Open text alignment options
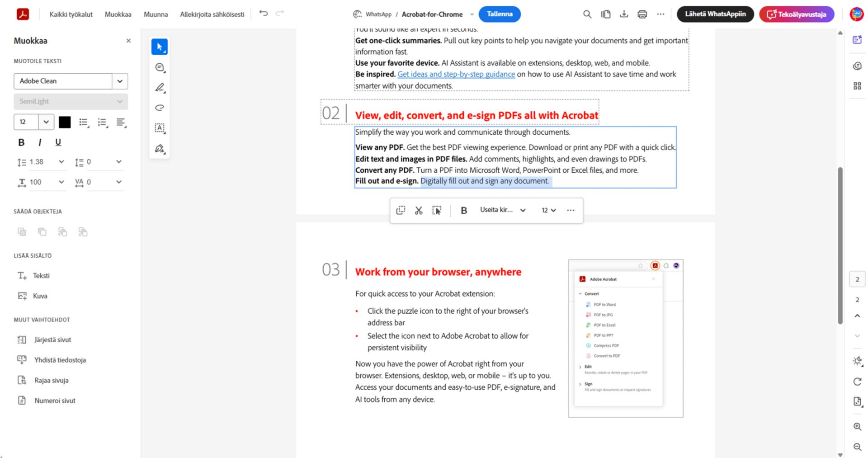The width and height of the screenshot is (868, 458). pos(121,123)
